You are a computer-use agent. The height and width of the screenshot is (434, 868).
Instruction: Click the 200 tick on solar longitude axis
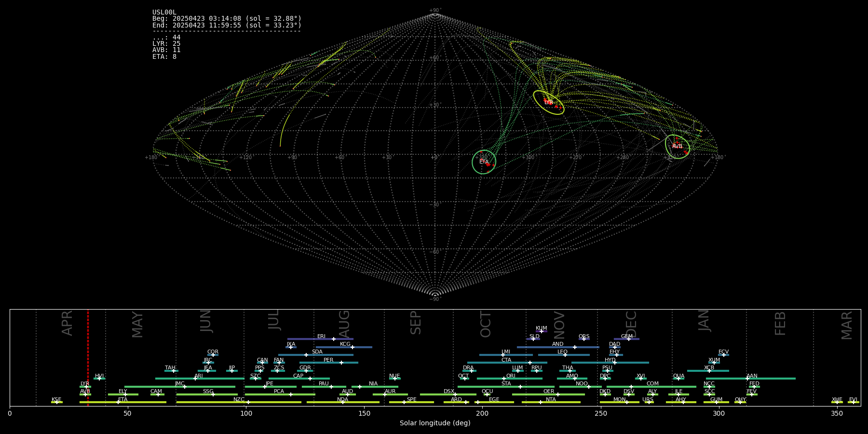[x=482, y=413]
